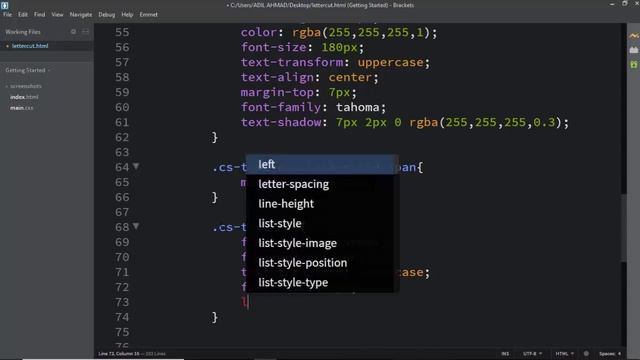Open the Navigate menu

point(81,14)
